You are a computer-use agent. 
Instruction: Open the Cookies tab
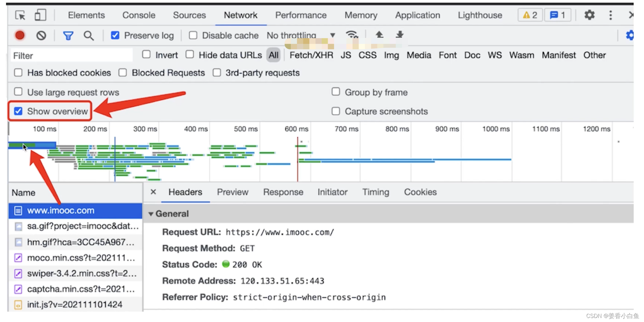(420, 192)
